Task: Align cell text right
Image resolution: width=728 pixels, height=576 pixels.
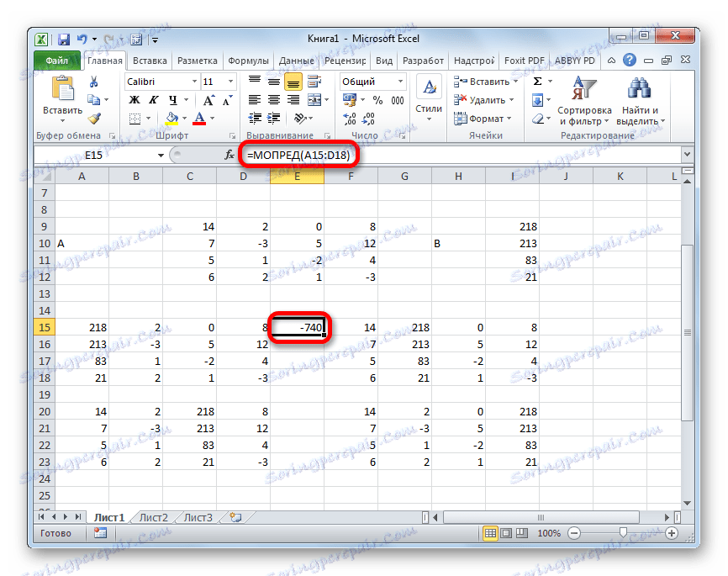Action: tap(293, 100)
